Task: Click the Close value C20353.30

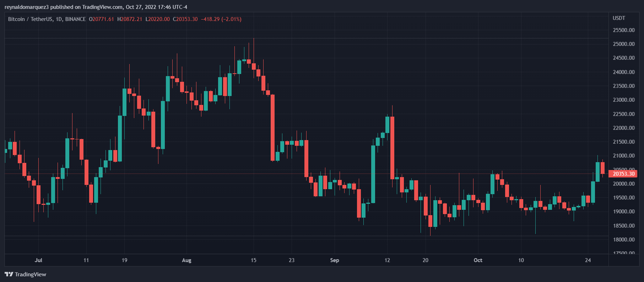Action: click(x=185, y=19)
